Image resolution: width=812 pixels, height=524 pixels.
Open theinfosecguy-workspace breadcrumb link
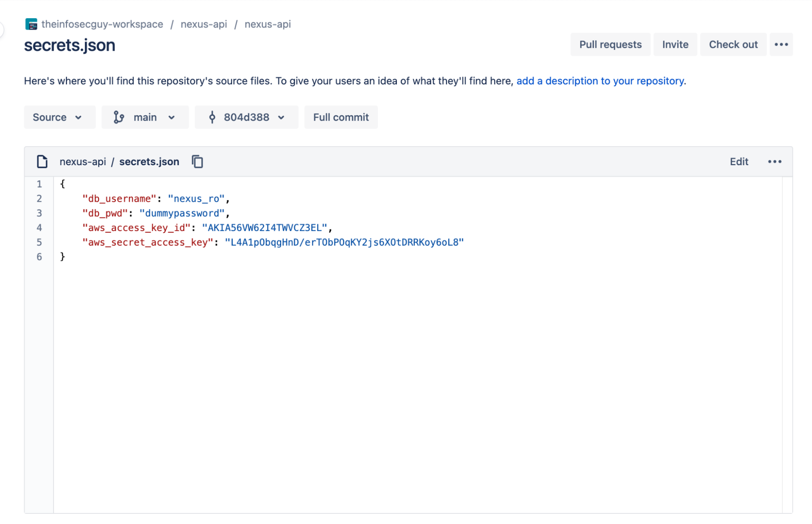(102, 24)
